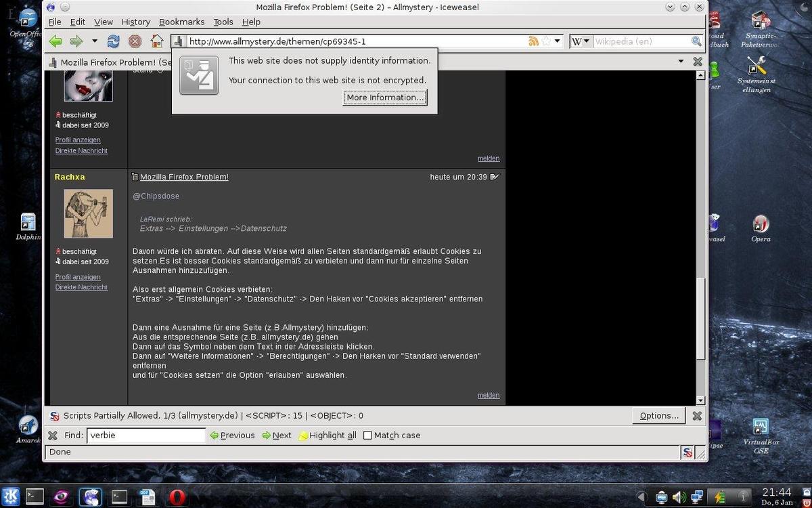Image resolution: width=812 pixels, height=508 pixels.
Task: Open the Opera desktop icon
Action: click(761, 228)
